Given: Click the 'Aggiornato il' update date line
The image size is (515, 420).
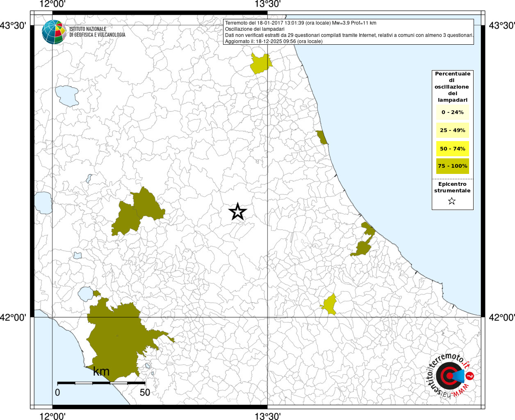Looking at the screenshot, I should 273,41.
